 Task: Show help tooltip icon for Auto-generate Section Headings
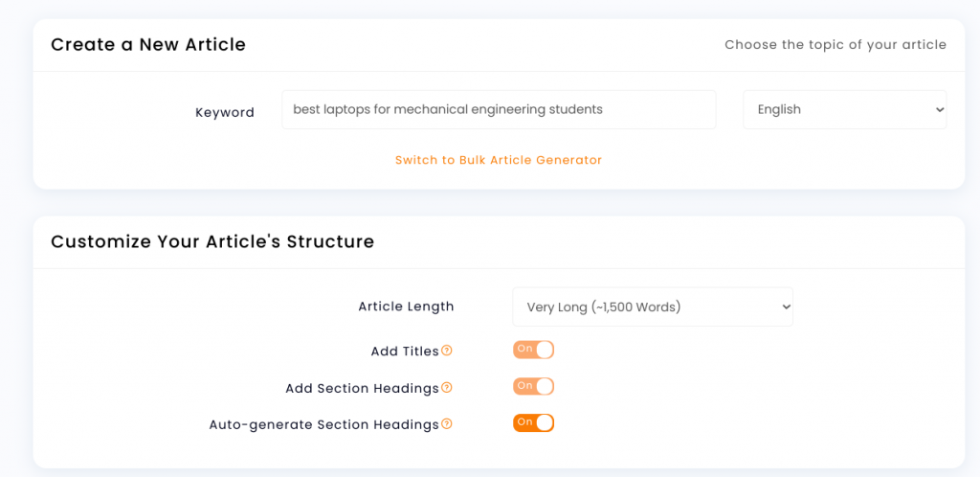tap(446, 424)
